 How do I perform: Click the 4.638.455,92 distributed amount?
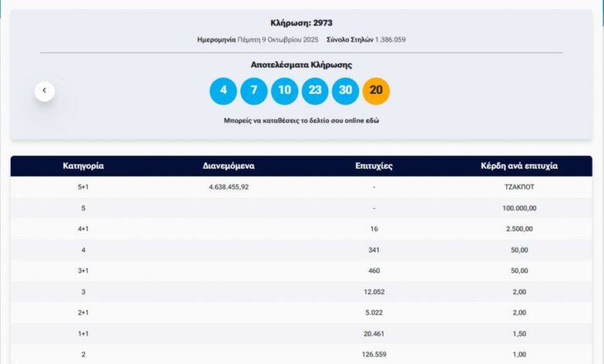pos(228,187)
